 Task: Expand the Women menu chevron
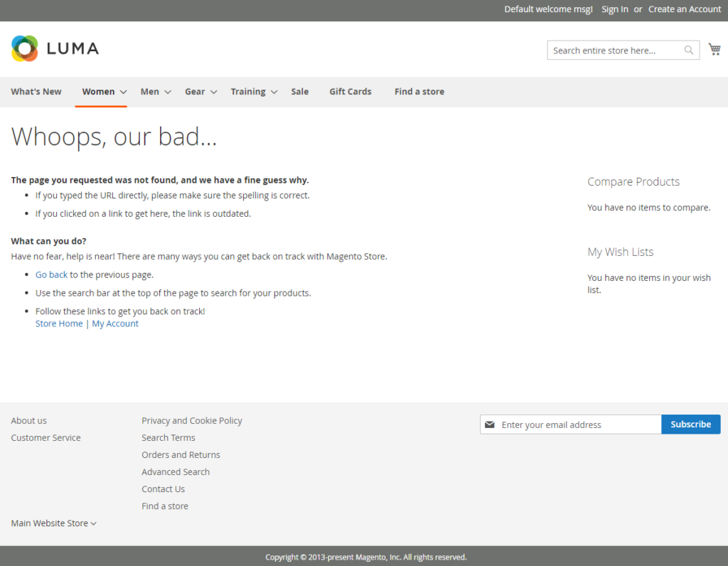(123, 92)
